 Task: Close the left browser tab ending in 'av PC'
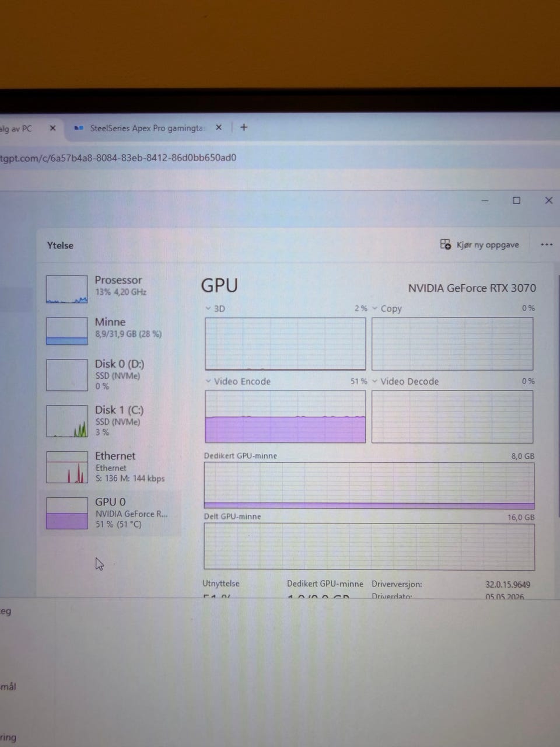tap(52, 128)
